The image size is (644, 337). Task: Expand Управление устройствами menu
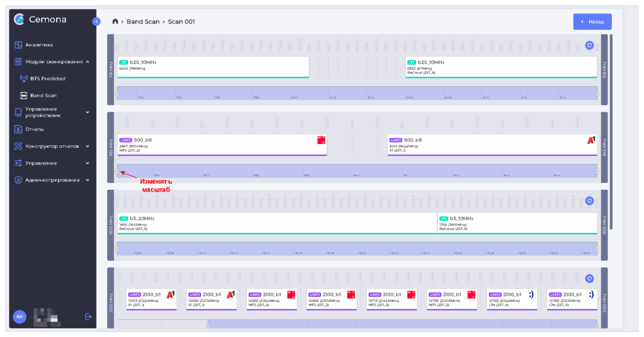click(87, 112)
